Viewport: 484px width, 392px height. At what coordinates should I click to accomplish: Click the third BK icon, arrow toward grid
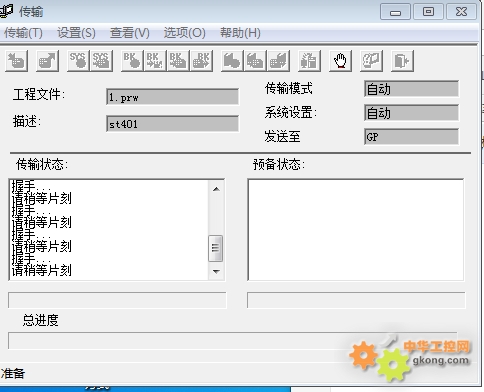pos(178,61)
